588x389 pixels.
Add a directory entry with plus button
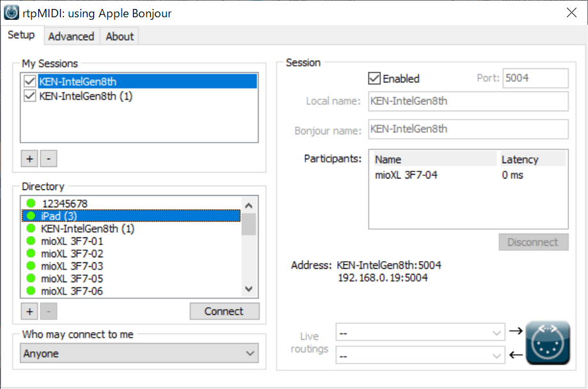coord(29,312)
